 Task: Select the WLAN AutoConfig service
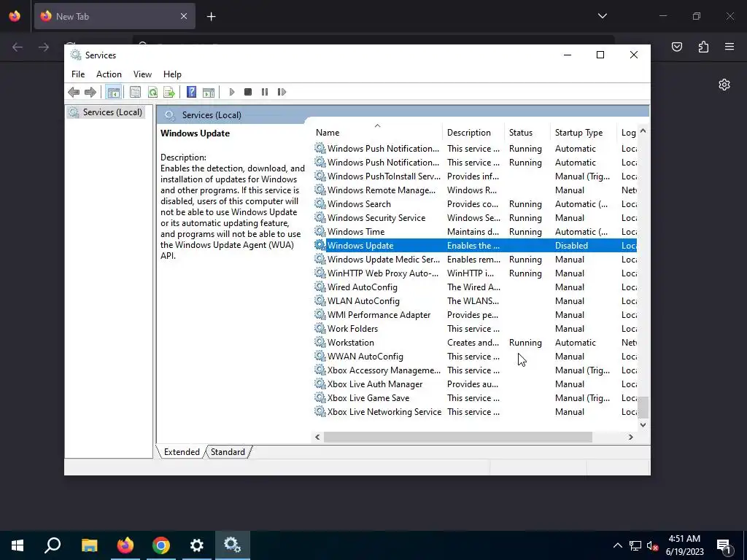click(475, 301)
